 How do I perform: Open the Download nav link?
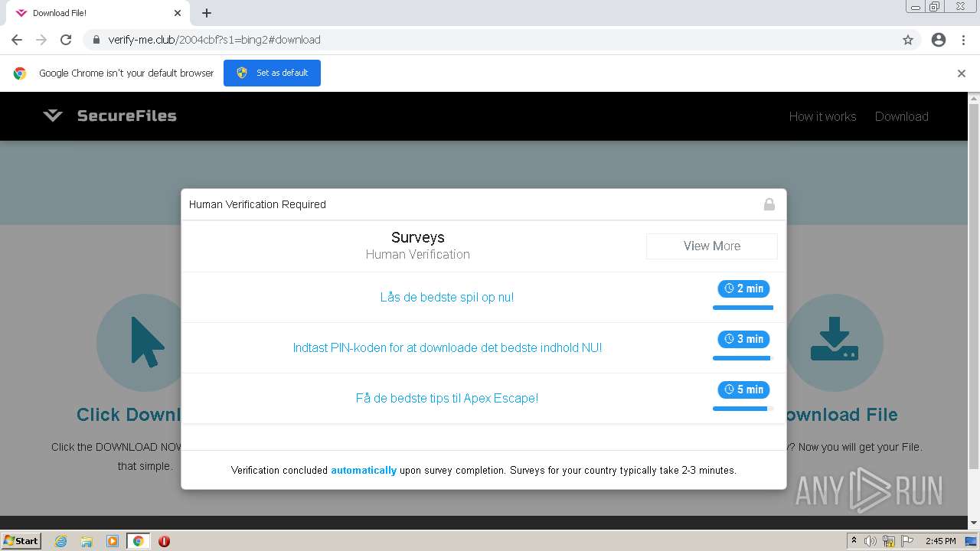[901, 116]
